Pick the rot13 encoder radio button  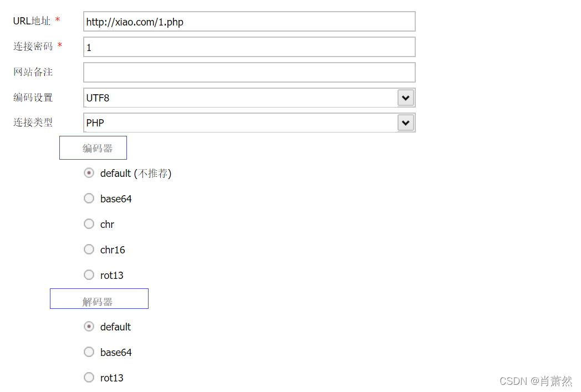[x=89, y=274]
